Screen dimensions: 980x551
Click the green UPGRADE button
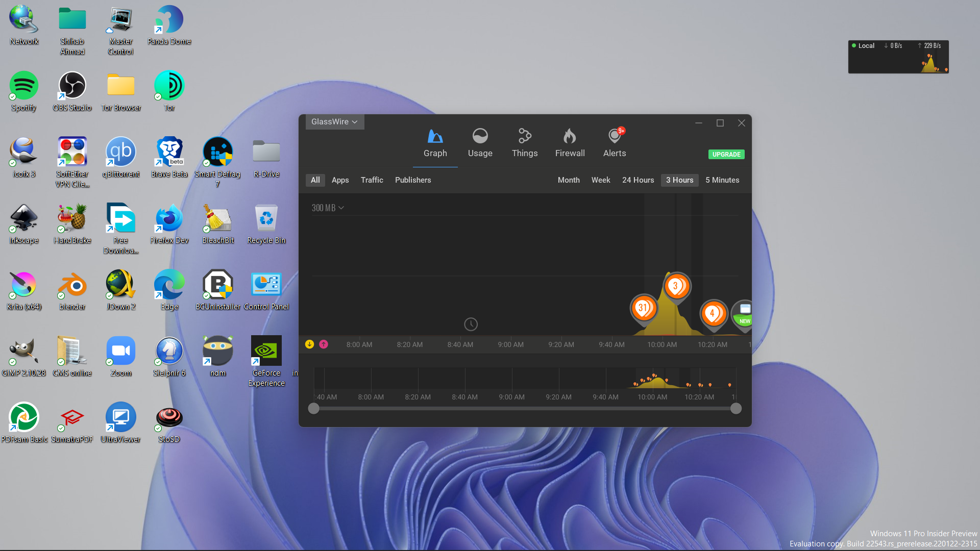tap(726, 154)
